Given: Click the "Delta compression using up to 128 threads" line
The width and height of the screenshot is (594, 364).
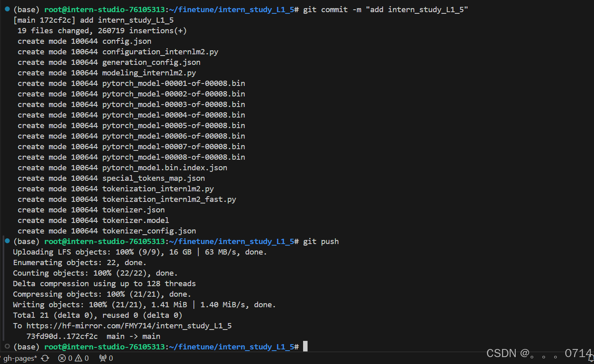Looking at the screenshot, I should [x=104, y=283].
